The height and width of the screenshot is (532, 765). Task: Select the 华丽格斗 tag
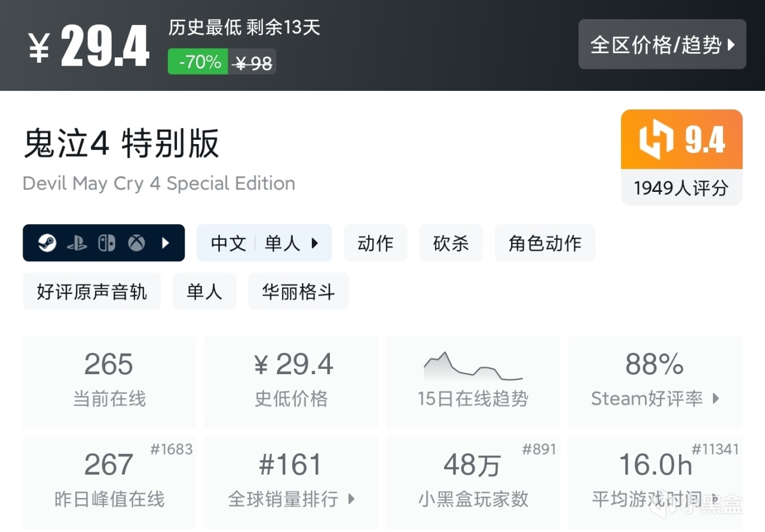298,291
